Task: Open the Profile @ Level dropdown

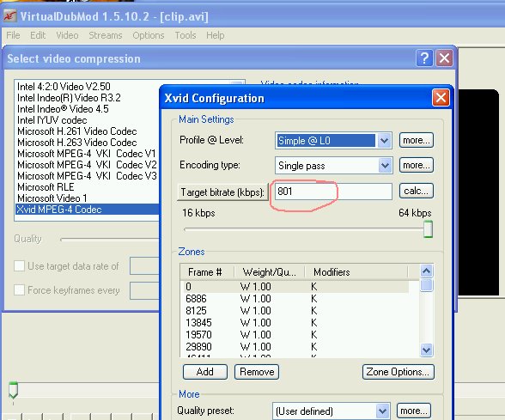Action: pyautogui.click(x=384, y=141)
